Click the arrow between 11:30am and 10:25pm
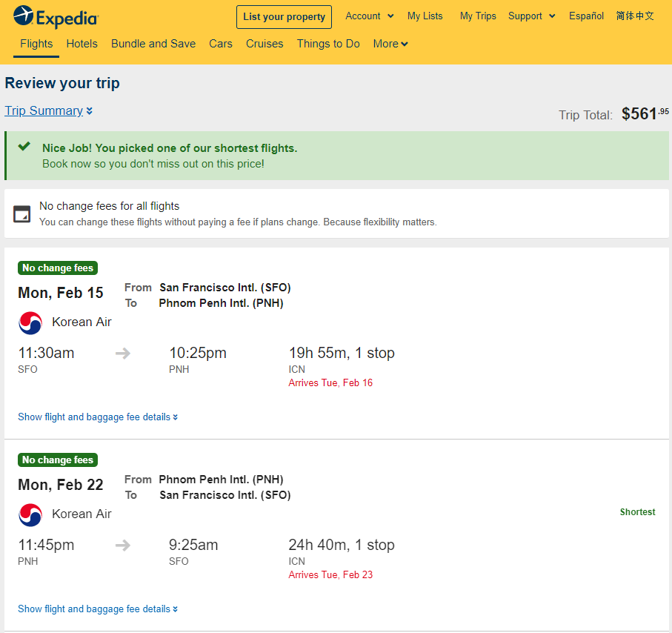672x633 pixels. pyautogui.click(x=122, y=354)
